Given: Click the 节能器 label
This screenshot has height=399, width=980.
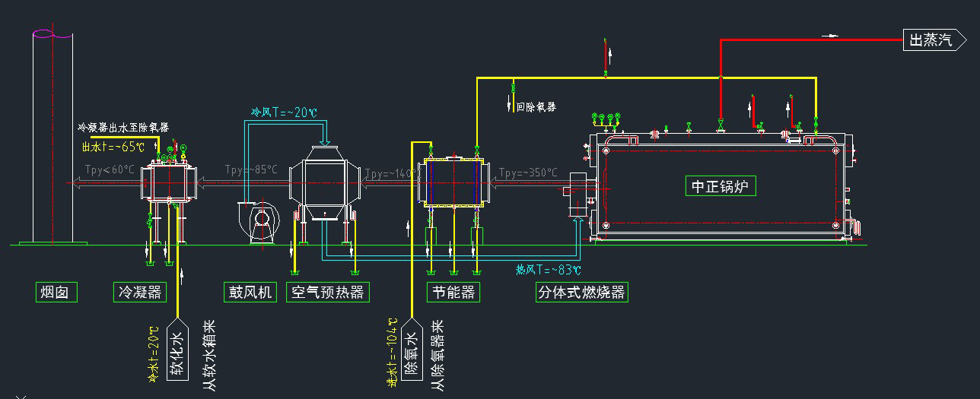Looking at the screenshot, I should click(x=454, y=292).
